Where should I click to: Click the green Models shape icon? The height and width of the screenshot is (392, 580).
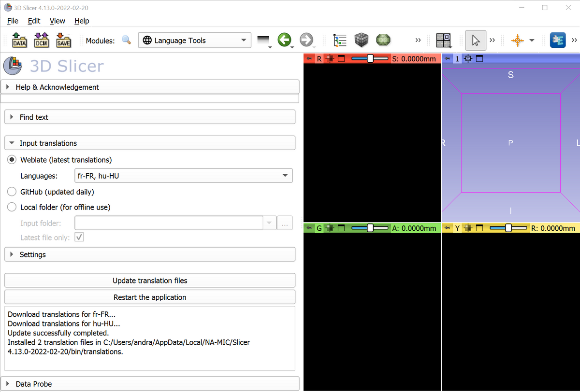point(383,40)
